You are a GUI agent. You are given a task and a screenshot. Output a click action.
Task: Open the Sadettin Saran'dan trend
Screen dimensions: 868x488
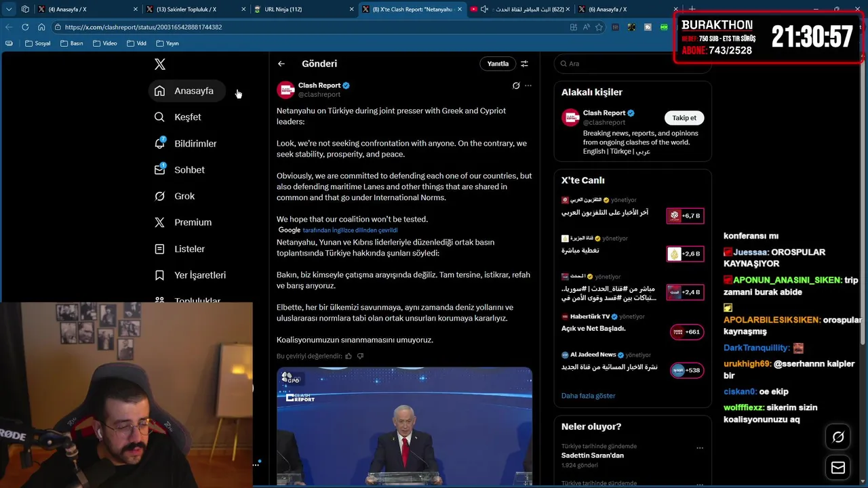pos(593,455)
